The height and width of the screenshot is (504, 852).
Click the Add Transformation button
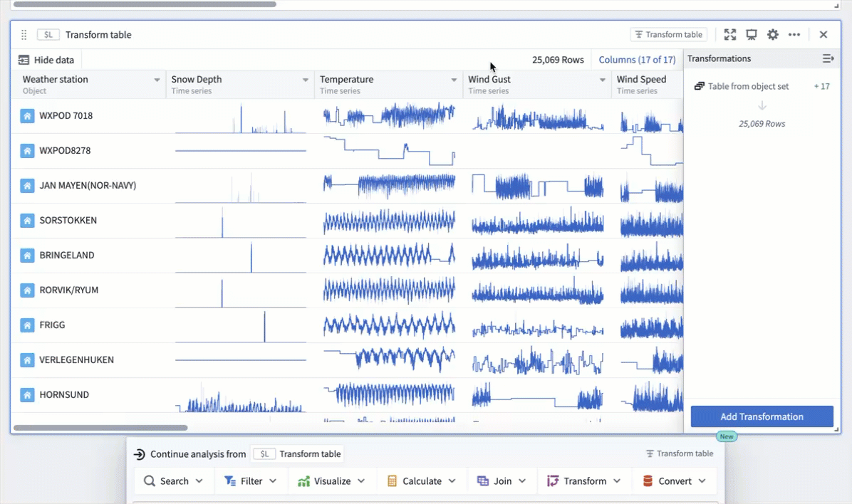click(x=762, y=416)
